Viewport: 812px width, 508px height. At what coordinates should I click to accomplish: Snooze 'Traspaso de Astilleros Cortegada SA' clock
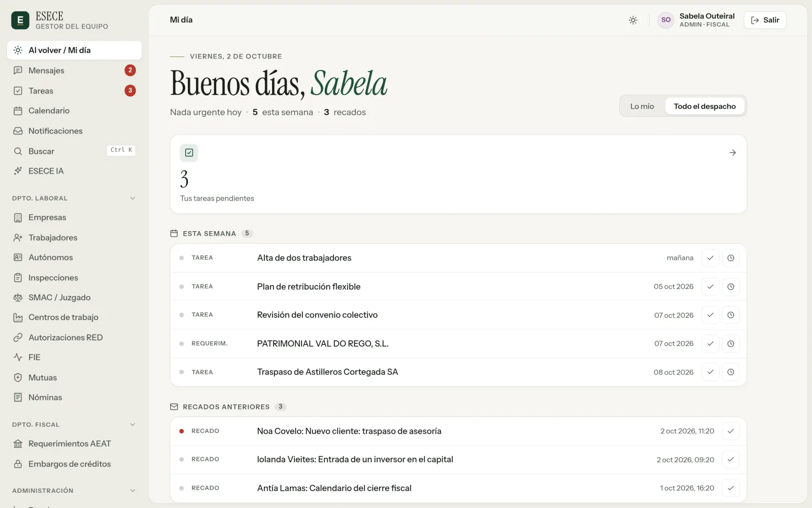pyautogui.click(x=731, y=372)
